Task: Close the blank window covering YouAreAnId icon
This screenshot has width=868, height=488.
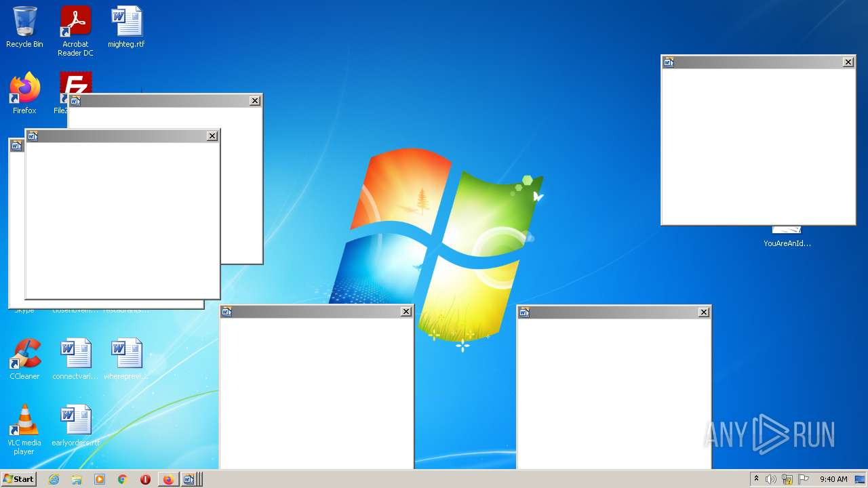Action: pyautogui.click(x=848, y=62)
